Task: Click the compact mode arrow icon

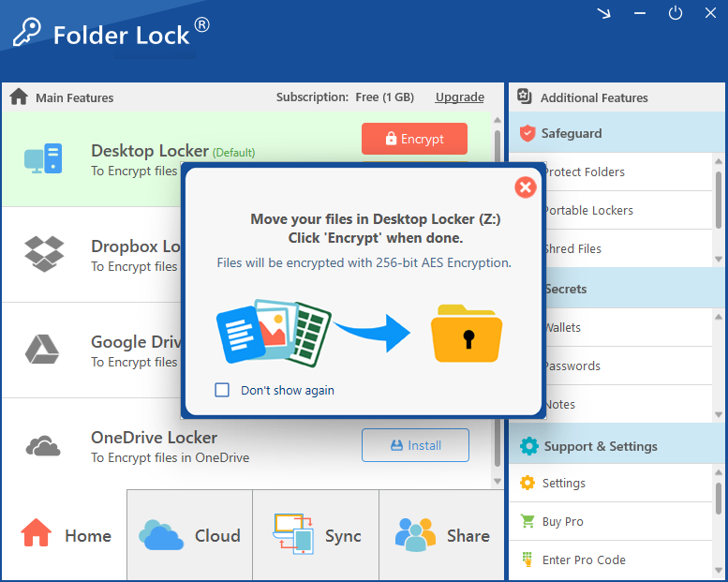Action: 603,13
